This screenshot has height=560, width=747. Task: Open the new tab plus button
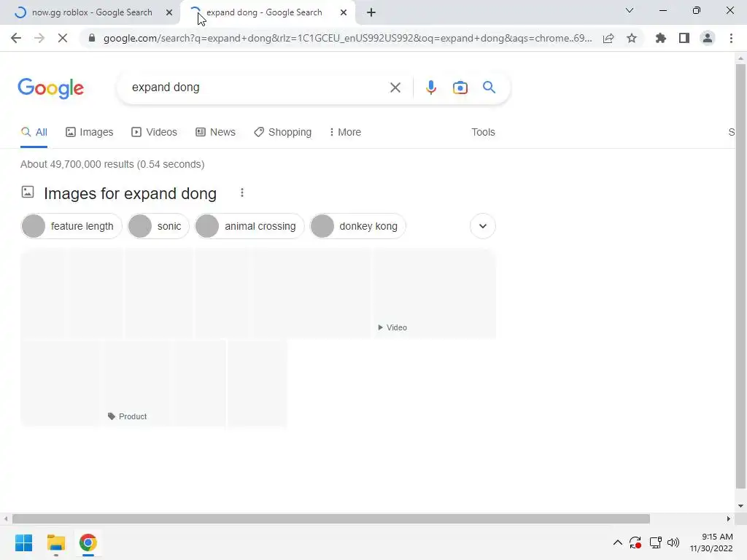point(371,12)
